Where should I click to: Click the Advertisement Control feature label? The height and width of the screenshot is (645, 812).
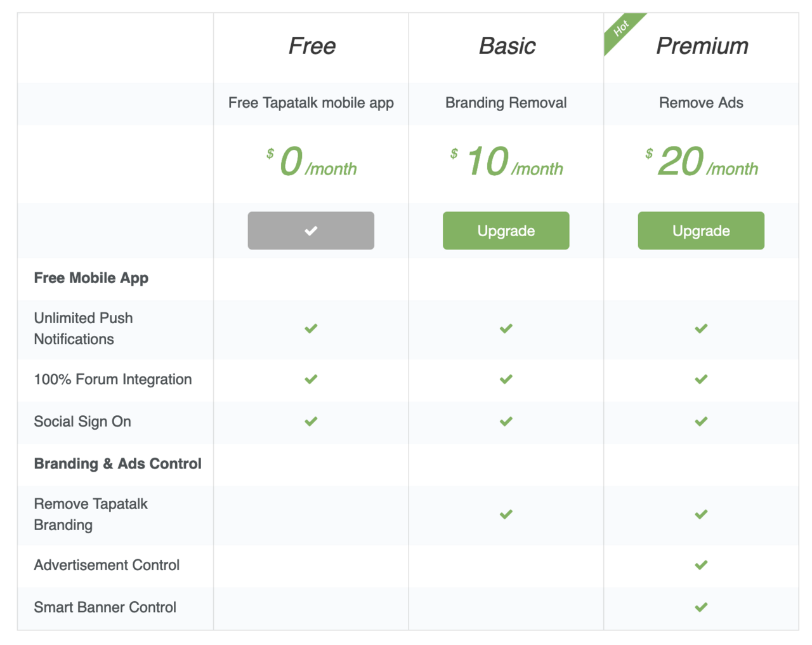107,565
